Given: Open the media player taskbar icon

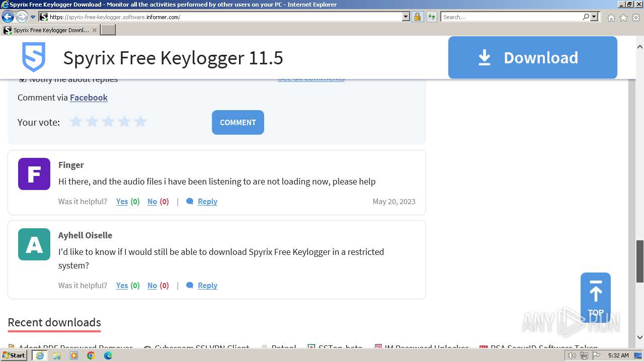Looking at the screenshot, I should [74, 355].
